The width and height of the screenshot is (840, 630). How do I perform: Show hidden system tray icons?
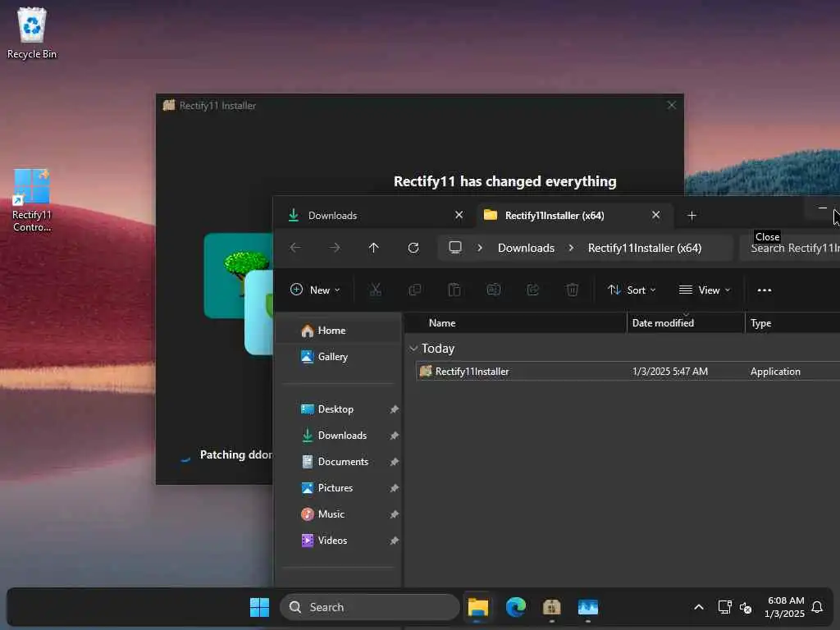[699, 607]
